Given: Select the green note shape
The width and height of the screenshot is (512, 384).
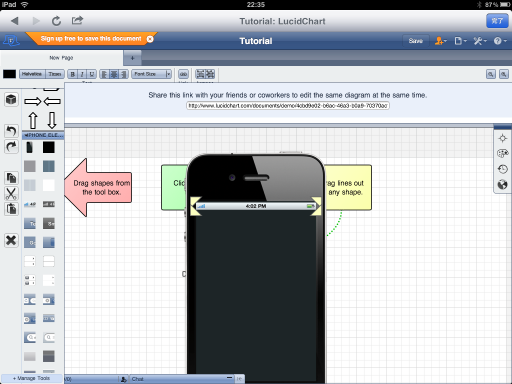Looking at the screenshot, I should pyautogui.click(x=174, y=187).
